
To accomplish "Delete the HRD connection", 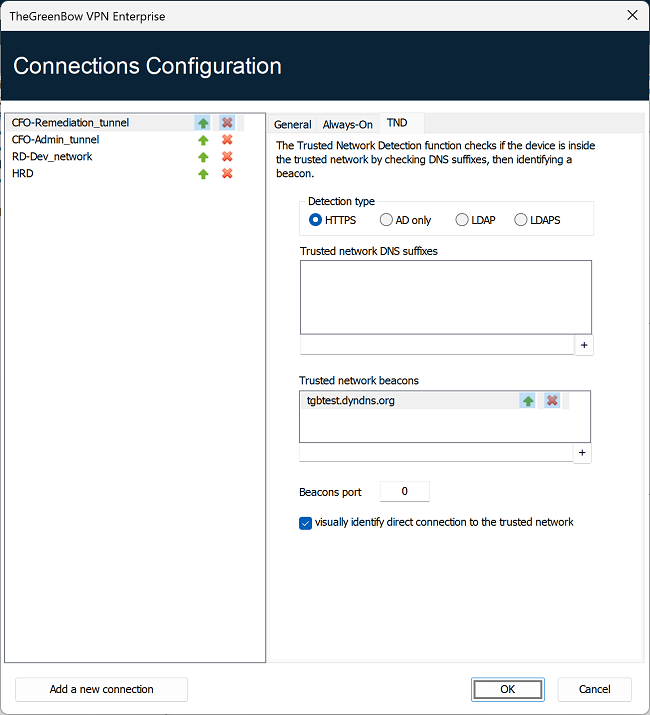I will [227, 173].
